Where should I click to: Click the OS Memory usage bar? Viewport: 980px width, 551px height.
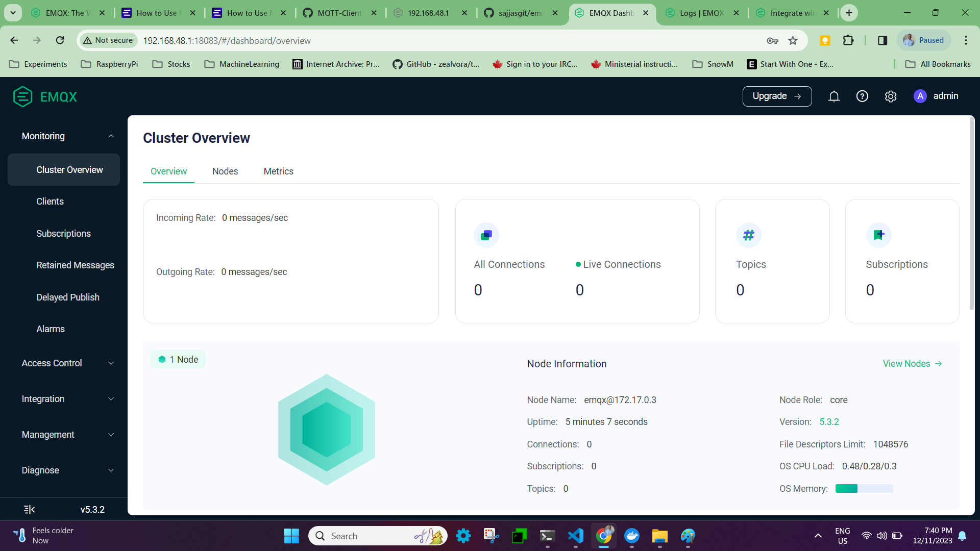(864, 489)
